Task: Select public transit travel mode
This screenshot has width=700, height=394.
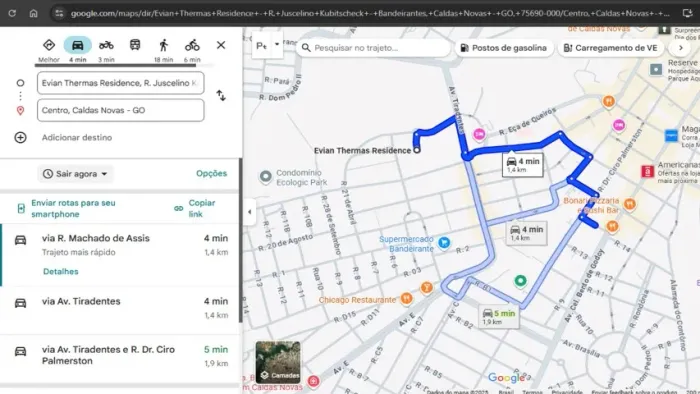Action: 135,45
